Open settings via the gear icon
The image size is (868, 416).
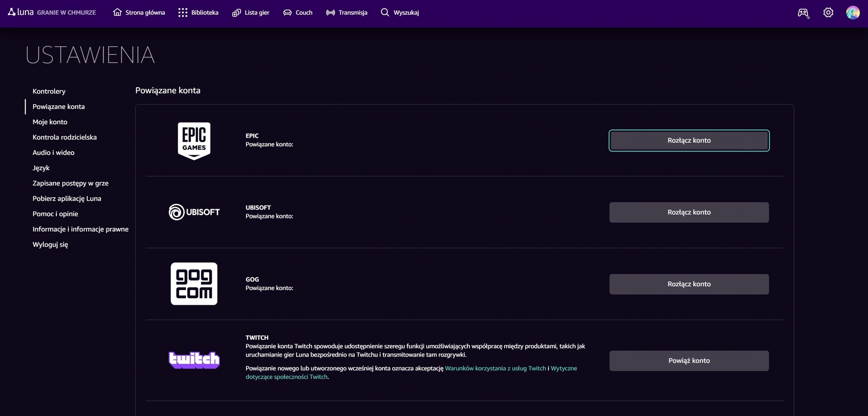pyautogui.click(x=828, y=13)
